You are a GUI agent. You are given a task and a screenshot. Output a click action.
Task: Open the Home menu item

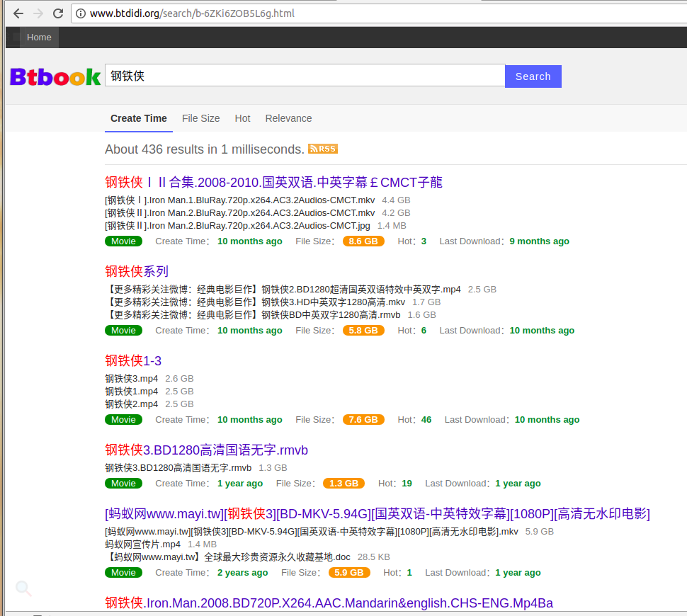pos(39,38)
